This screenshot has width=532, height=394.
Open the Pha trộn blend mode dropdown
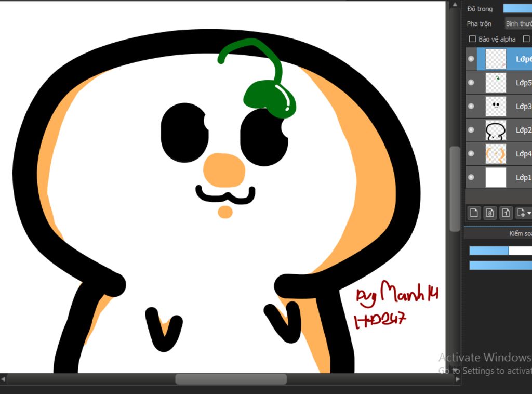point(518,24)
